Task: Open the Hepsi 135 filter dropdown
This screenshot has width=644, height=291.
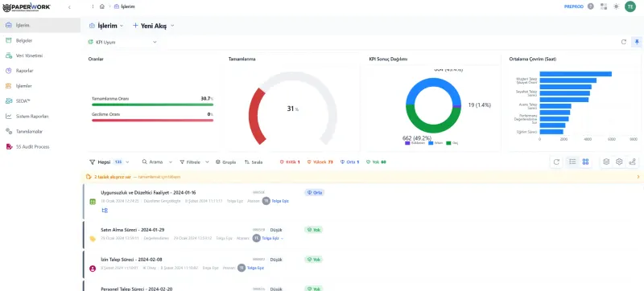Action: [109, 162]
